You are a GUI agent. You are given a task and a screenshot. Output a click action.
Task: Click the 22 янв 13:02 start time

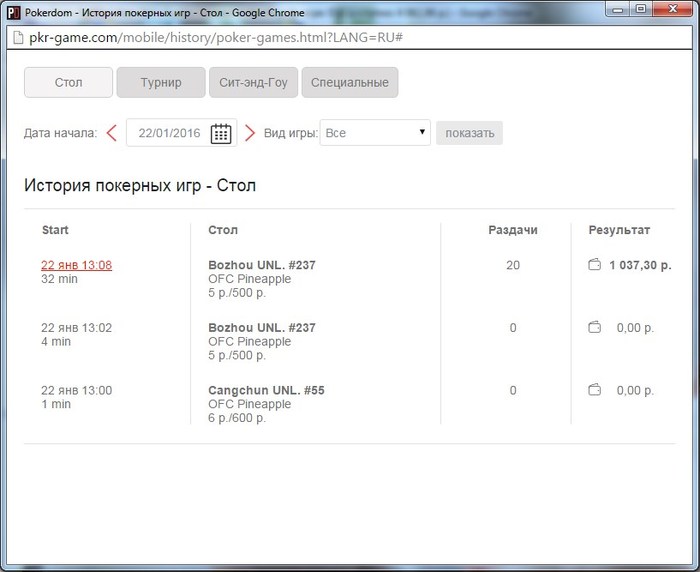point(76,328)
